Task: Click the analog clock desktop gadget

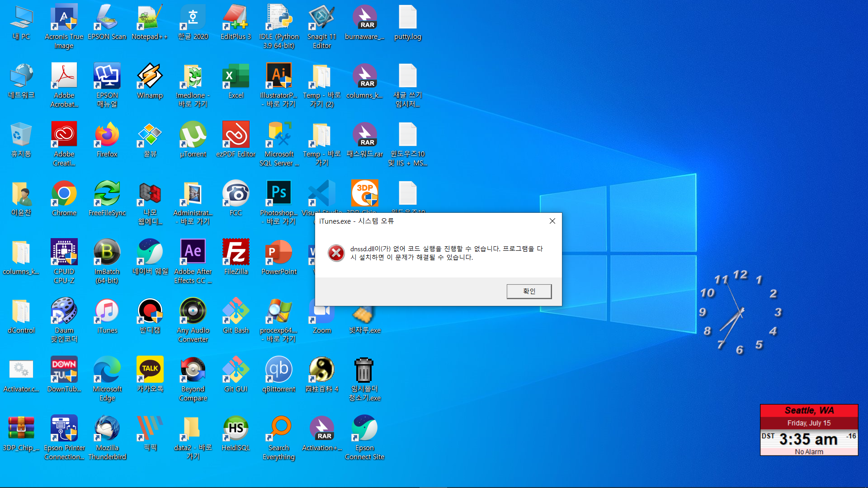Action: click(x=741, y=312)
